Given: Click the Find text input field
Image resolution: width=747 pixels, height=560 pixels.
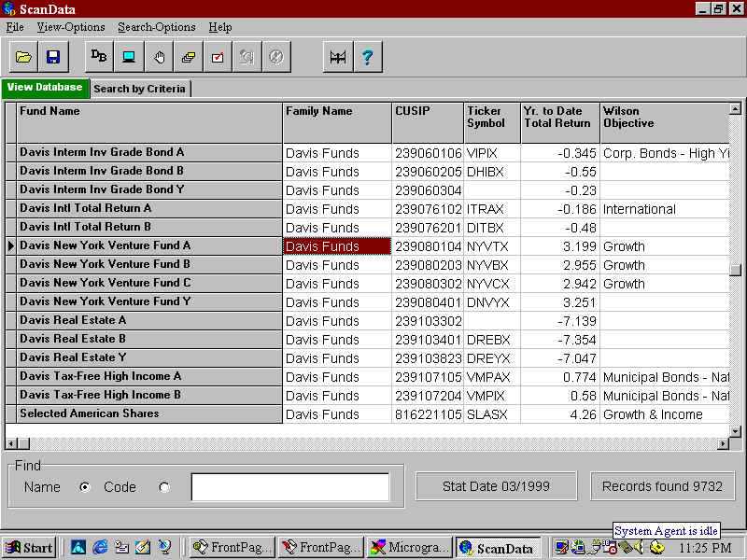Looking at the screenshot, I should pos(289,487).
